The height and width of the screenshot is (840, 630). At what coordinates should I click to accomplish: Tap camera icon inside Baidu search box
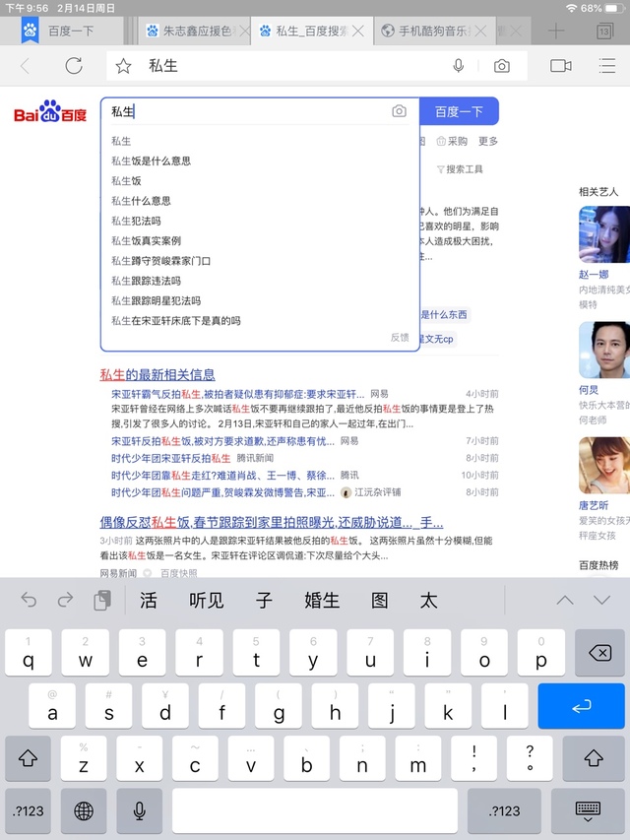pyautogui.click(x=399, y=111)
